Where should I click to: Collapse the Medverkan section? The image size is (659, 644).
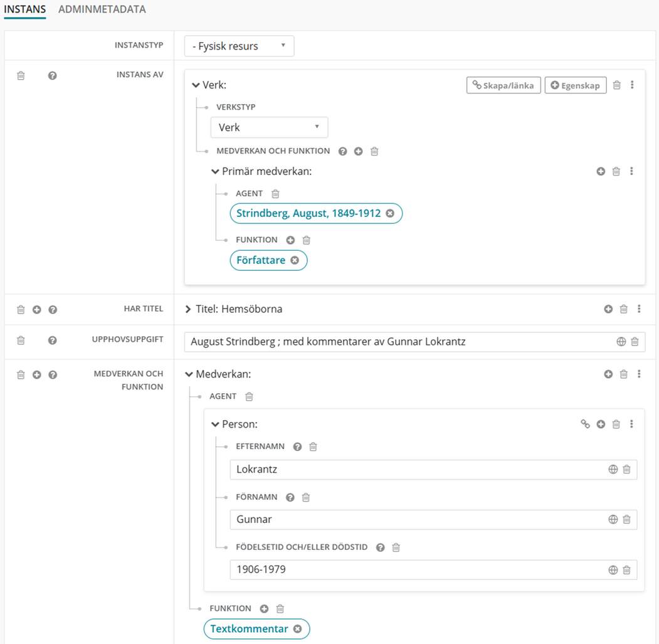click(x=189, y=374)
